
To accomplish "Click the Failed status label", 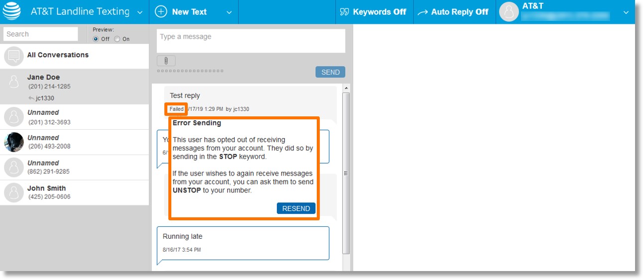I will pyautogui.click(x=176, y=109).
